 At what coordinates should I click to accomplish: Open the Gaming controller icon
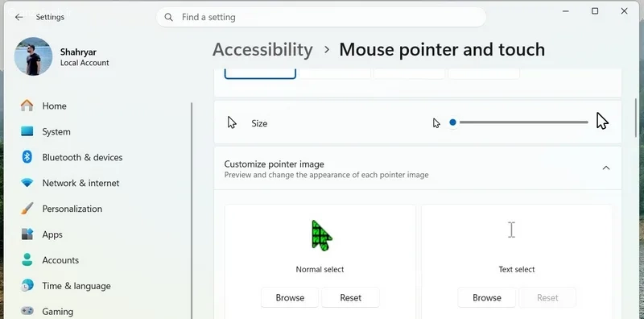(x=27, y=311)
